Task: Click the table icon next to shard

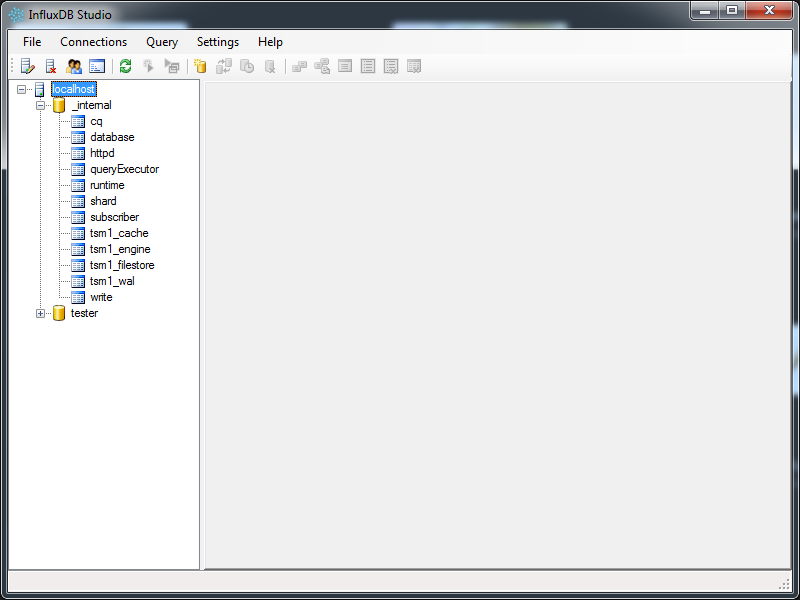Action: [78, 202]
